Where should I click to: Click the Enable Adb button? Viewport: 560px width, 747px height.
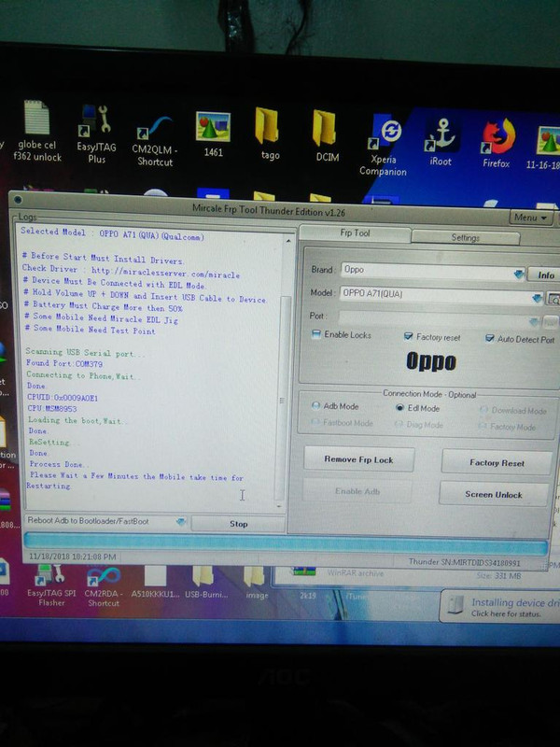pos(357,491)
